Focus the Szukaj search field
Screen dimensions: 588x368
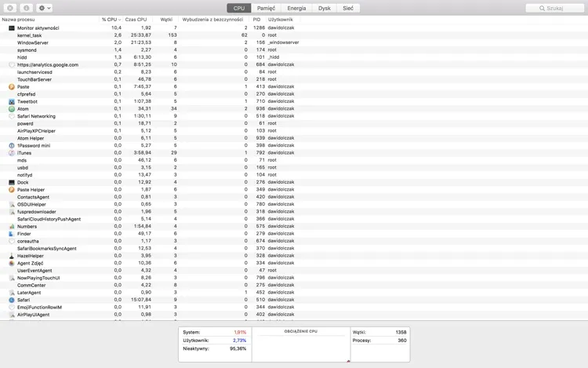coord(554,9)
